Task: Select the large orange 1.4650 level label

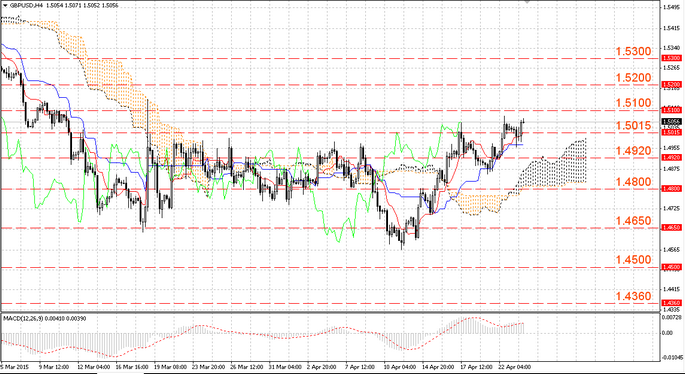Action: coord(633,221)
